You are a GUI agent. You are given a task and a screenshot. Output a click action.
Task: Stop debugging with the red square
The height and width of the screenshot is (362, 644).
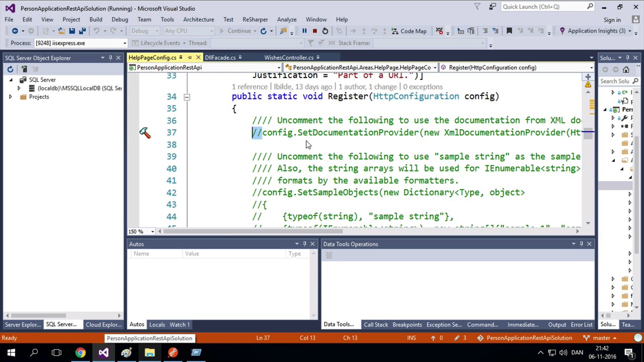[x=314, y=31]
